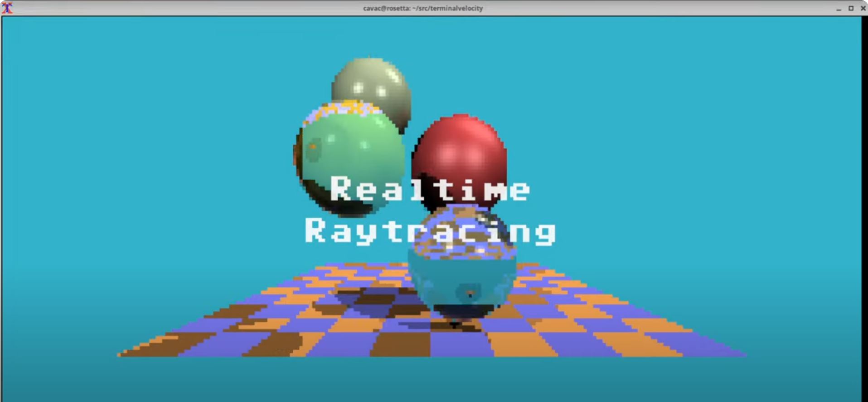Click the bright highlights on the beige sphere
Screen dimensions: 868x402
pos(369,88)
